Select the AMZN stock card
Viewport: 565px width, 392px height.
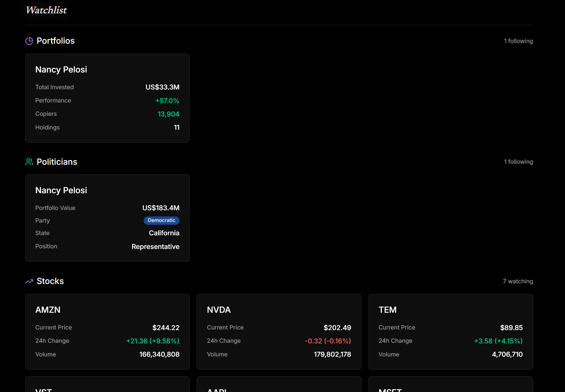click(107, 332)
